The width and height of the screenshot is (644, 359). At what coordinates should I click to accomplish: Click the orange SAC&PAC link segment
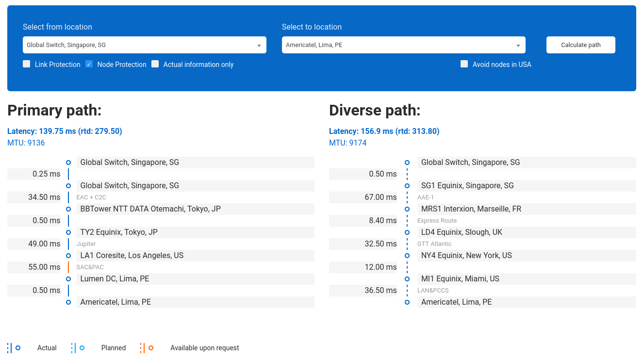(68, 267)
